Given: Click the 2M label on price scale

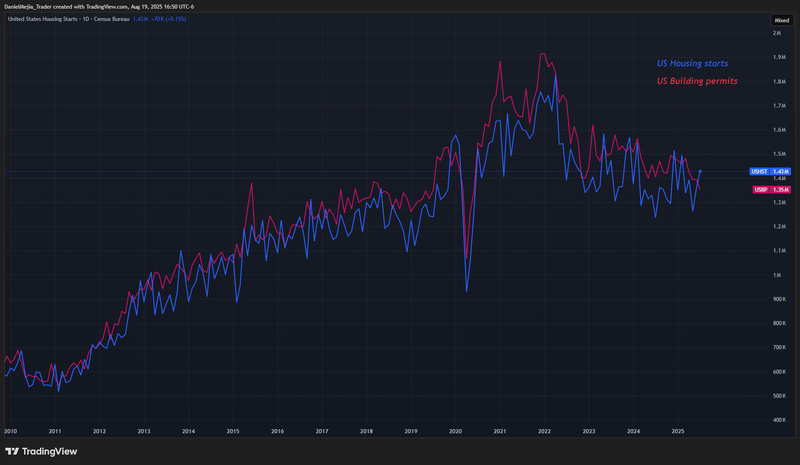Looking at the screenshot, I should coord(775,33).
